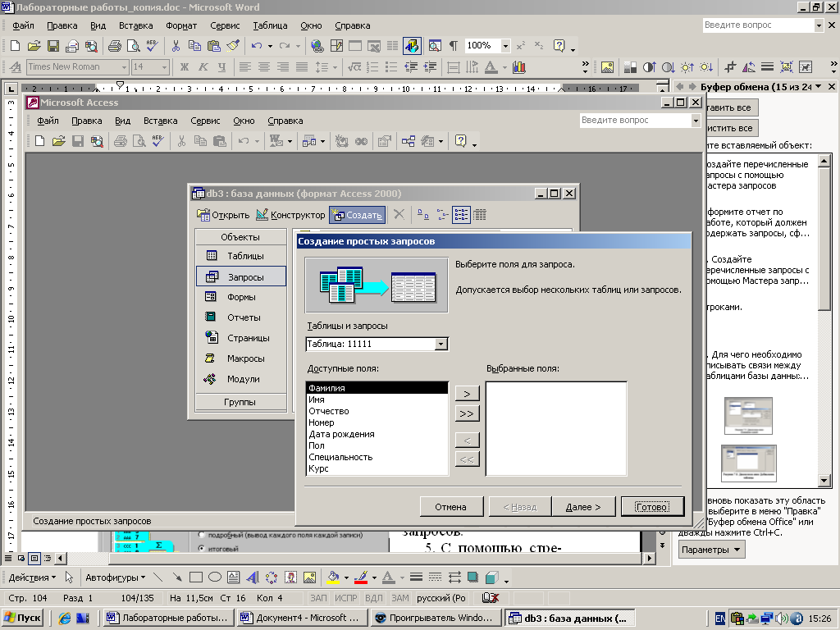Select the Oval tool in drawing toolbar

click(215, 577)
